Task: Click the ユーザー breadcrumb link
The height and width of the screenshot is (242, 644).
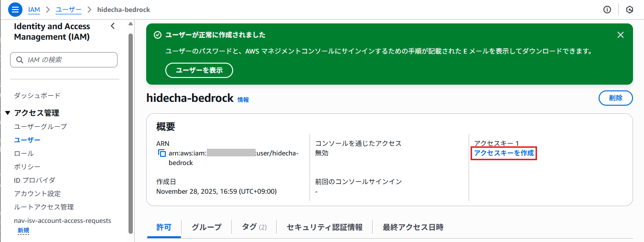Action: tap(68, 10)
